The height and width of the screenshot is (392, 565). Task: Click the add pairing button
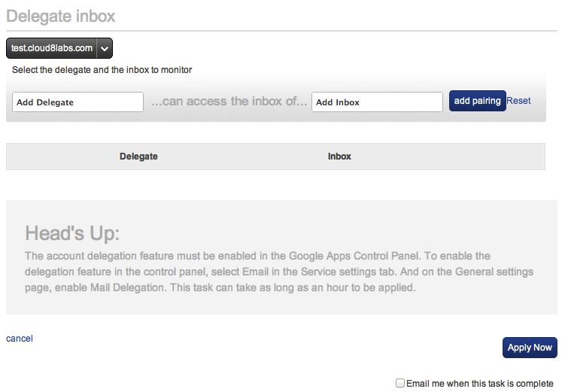pos(478,101)
